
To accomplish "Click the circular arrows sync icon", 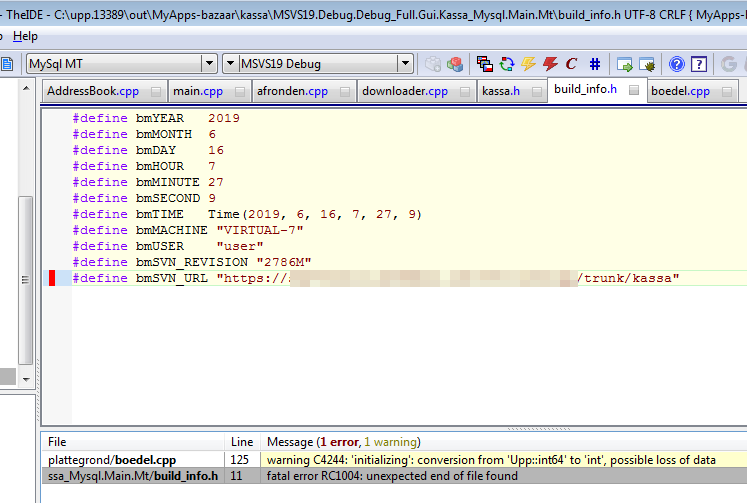I will (507, 64).
